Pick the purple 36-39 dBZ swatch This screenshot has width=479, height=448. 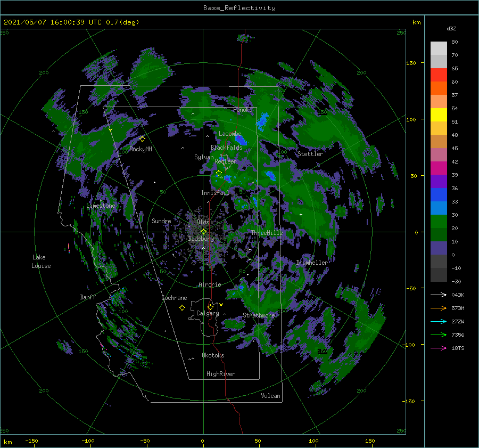439,182
